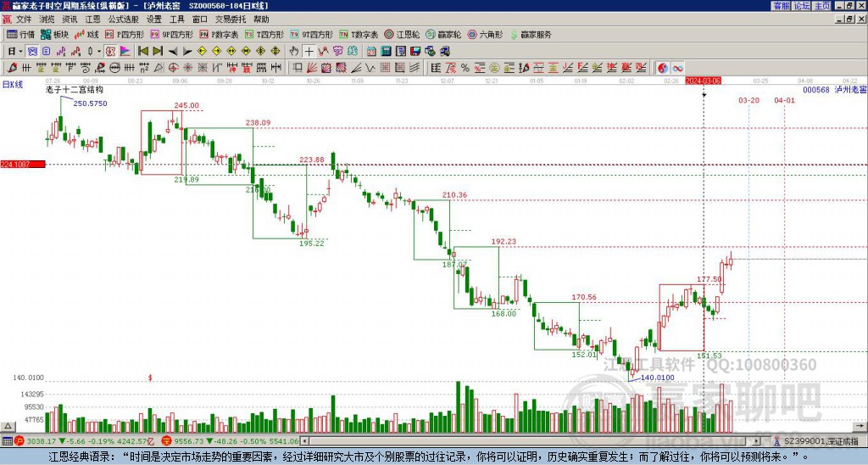Viewport: 868px width, 465px height.
Task: Toggle the crosshair cursor tool
Action: (x=309, y=52)
